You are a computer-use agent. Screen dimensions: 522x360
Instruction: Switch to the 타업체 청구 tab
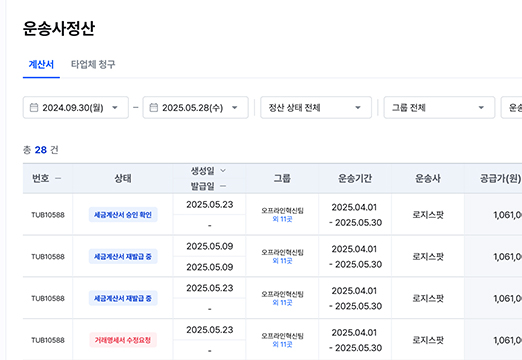point(93,64)
